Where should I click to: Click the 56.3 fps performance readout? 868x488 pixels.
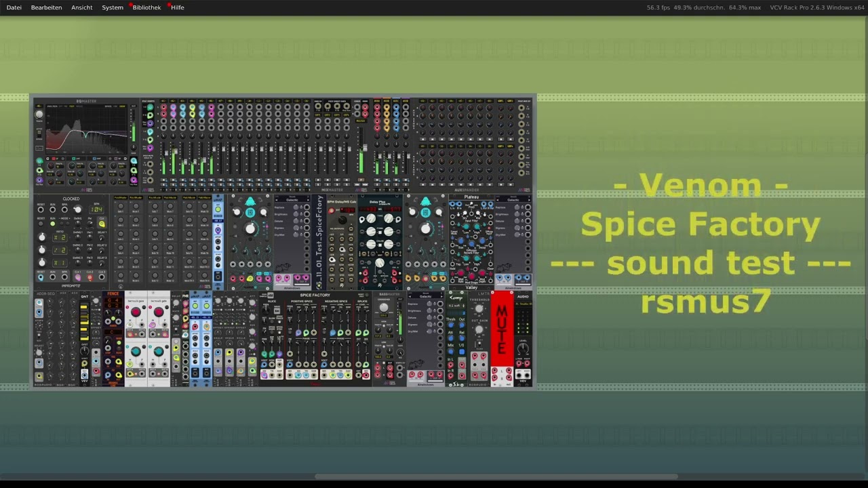click(658, 7)
